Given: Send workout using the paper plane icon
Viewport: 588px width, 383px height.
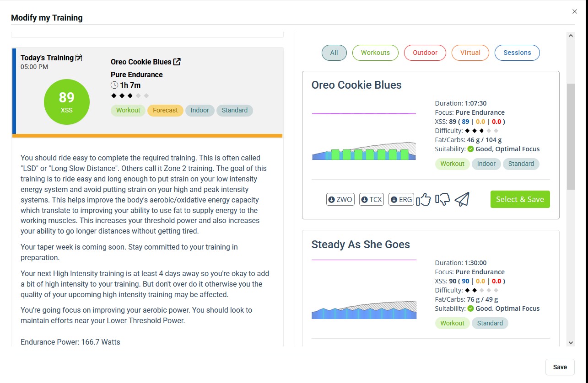Looking at the screenshot, I should pyautogui.click(x=462, y=199).
